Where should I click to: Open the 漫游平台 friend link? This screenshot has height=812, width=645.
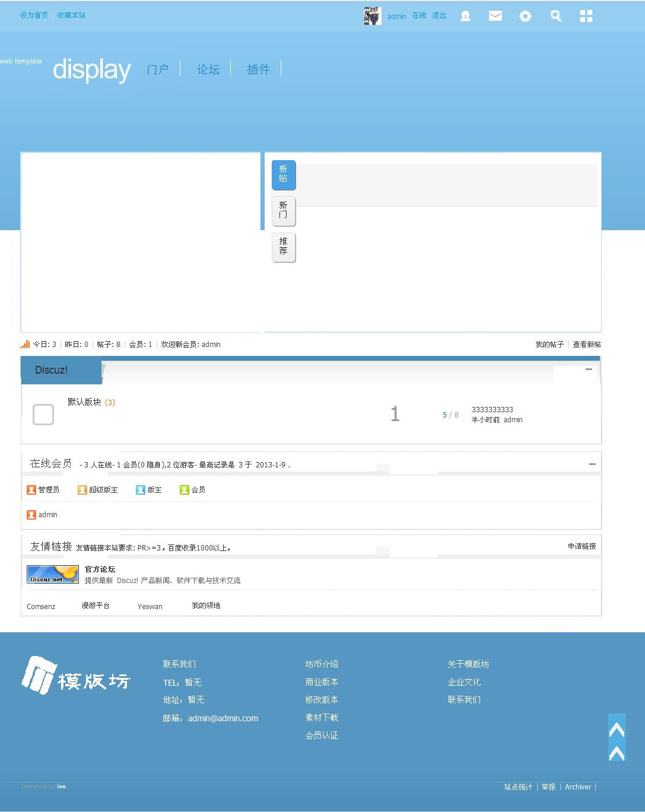coord(96,606)
